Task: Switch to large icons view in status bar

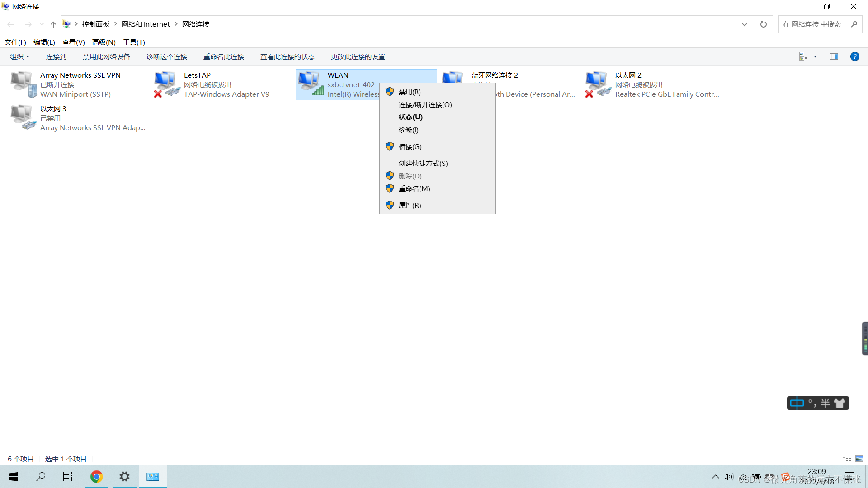Action: click(x=859, y=459)
